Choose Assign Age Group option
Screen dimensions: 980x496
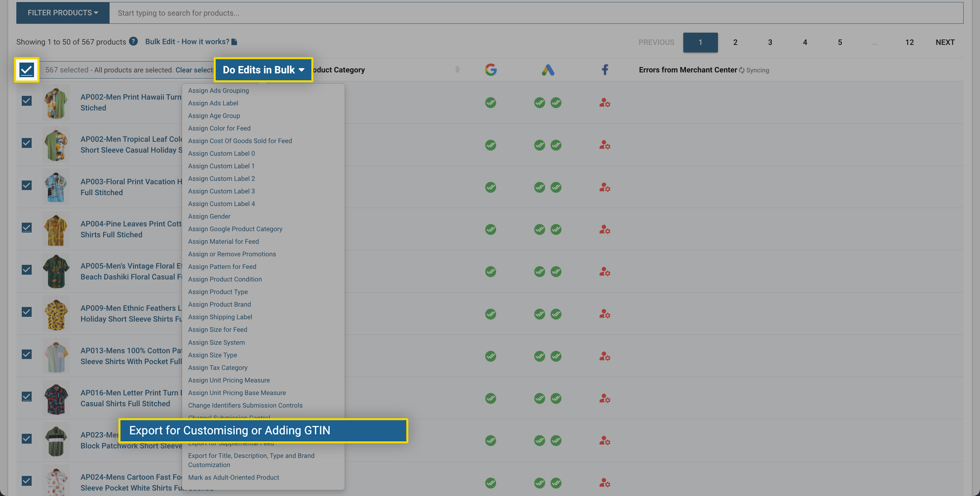(214, 116)
